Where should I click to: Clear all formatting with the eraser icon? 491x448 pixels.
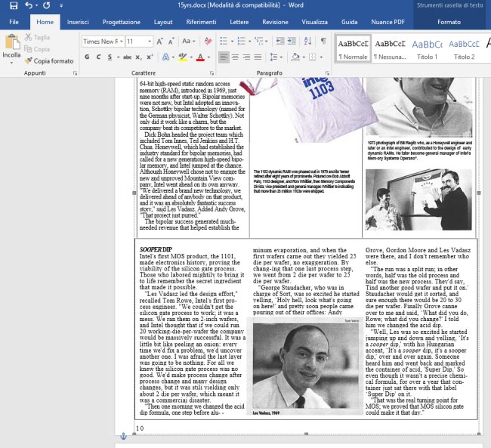tap(208, 41)
